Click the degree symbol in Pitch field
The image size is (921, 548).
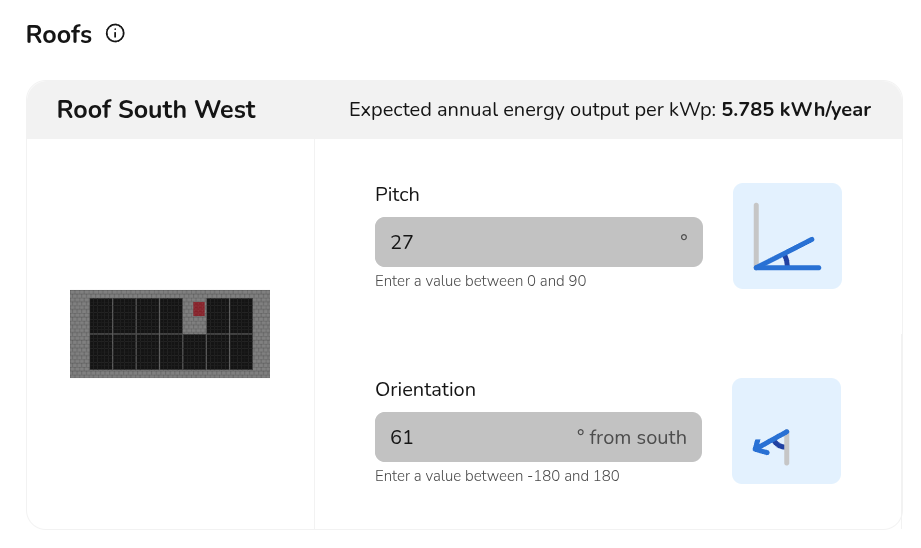click(x=684, y=237)
